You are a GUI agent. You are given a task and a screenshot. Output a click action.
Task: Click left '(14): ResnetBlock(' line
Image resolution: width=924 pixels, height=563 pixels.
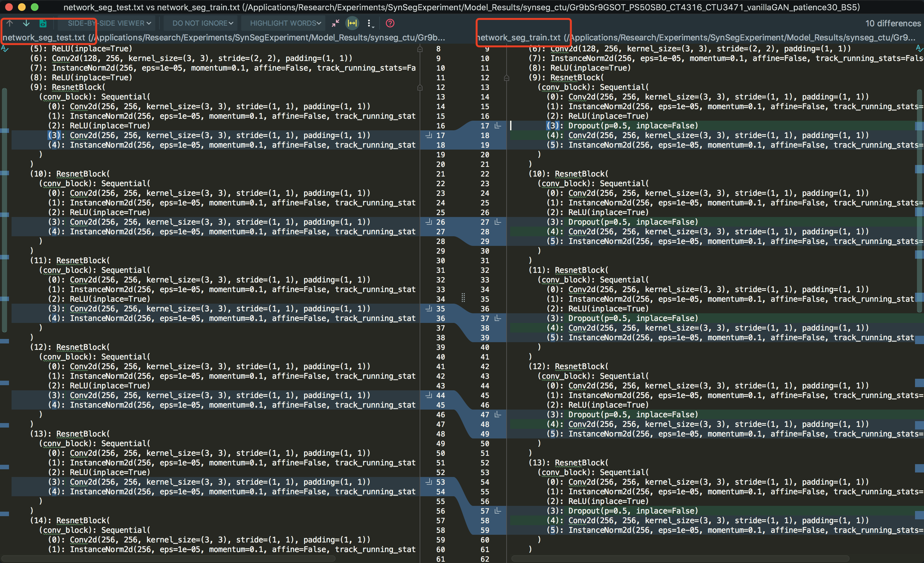[70, 520]
